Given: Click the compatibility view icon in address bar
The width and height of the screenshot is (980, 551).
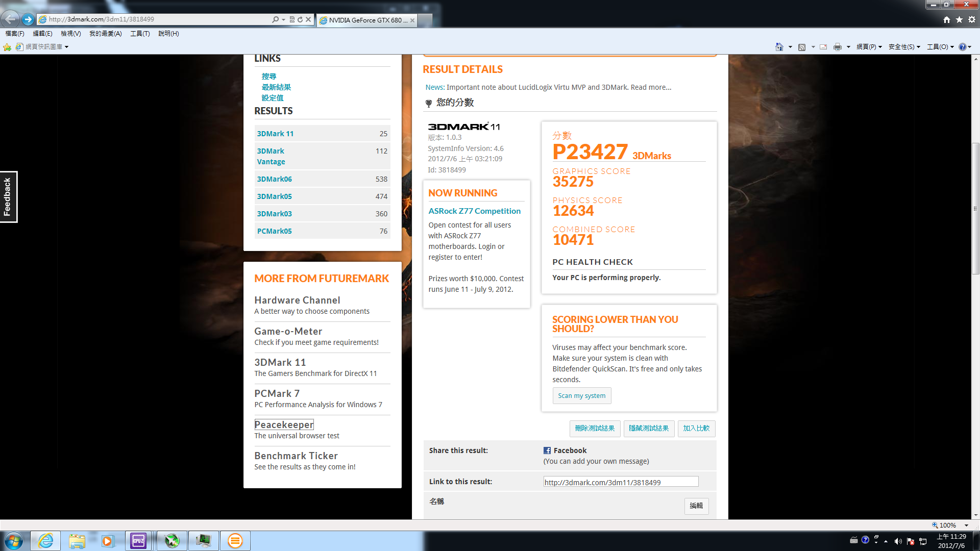Looking at the screenshot, I should click(x=292, y=19).
